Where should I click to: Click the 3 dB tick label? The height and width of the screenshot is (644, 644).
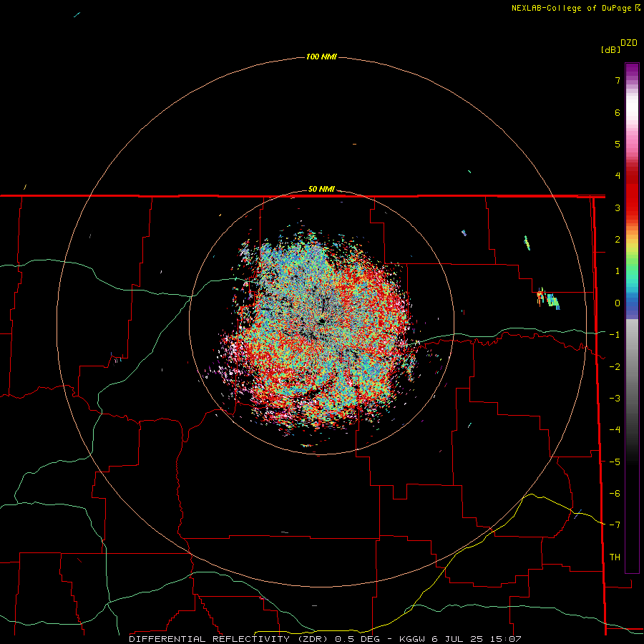pos(618,208)
